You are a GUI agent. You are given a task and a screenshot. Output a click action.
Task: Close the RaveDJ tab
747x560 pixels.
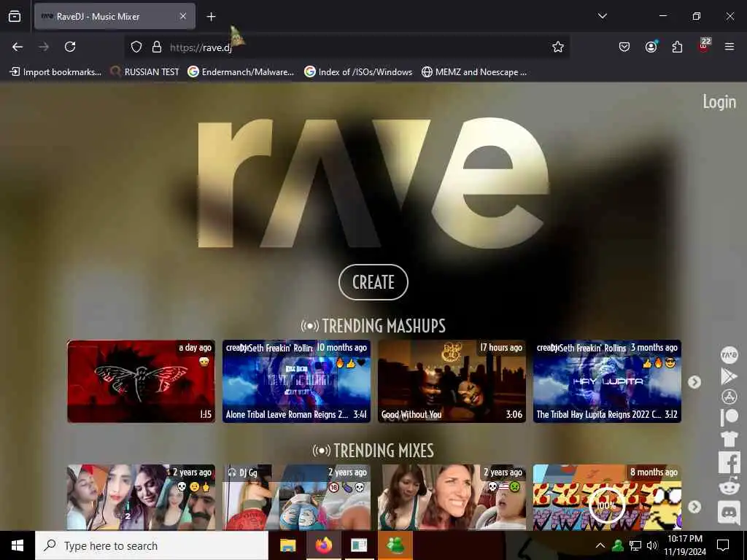(x=183, y=16)
